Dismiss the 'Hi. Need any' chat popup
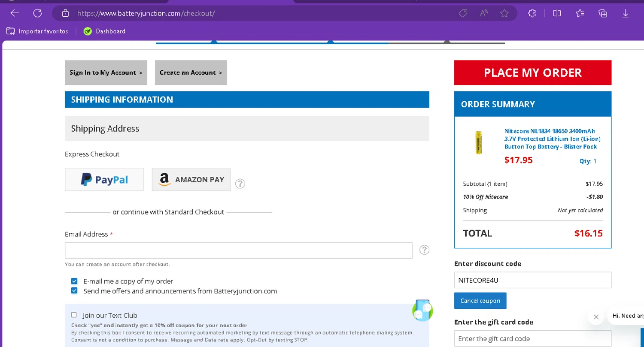Viewport: 644px width, 347px height. coord(596,317)
